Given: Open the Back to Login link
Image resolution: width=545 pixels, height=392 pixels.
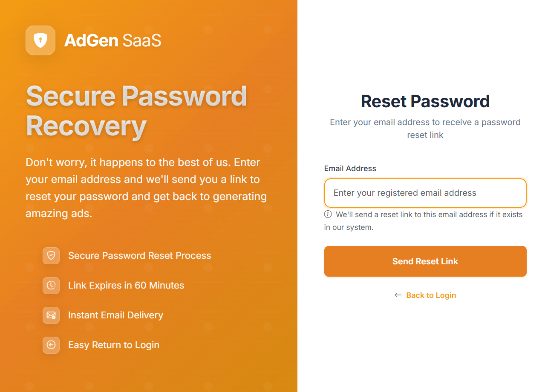Looking at the screenshot, I should [431, 295].
